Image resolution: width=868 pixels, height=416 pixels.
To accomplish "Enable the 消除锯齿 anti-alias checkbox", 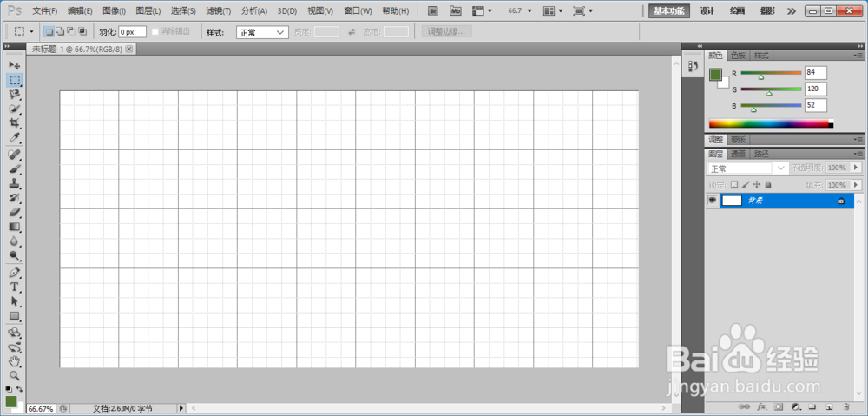I will [x=155, y=31].
